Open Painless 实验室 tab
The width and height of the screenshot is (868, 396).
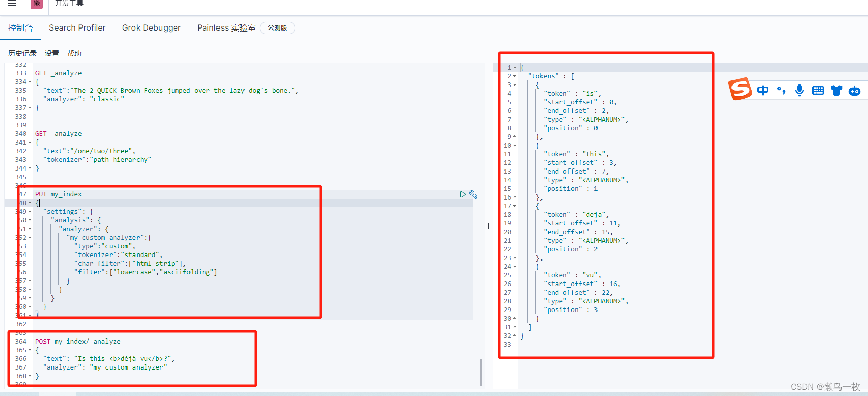pos(226,28)
